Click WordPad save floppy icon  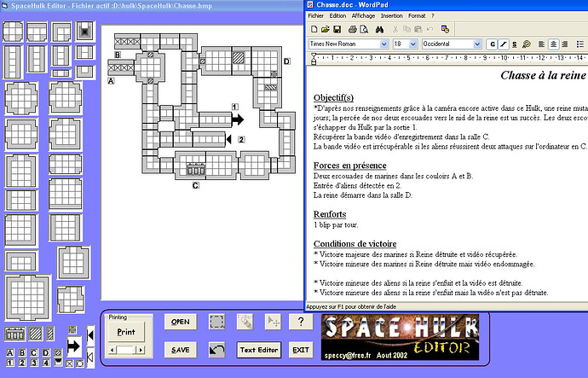(337, 29)
